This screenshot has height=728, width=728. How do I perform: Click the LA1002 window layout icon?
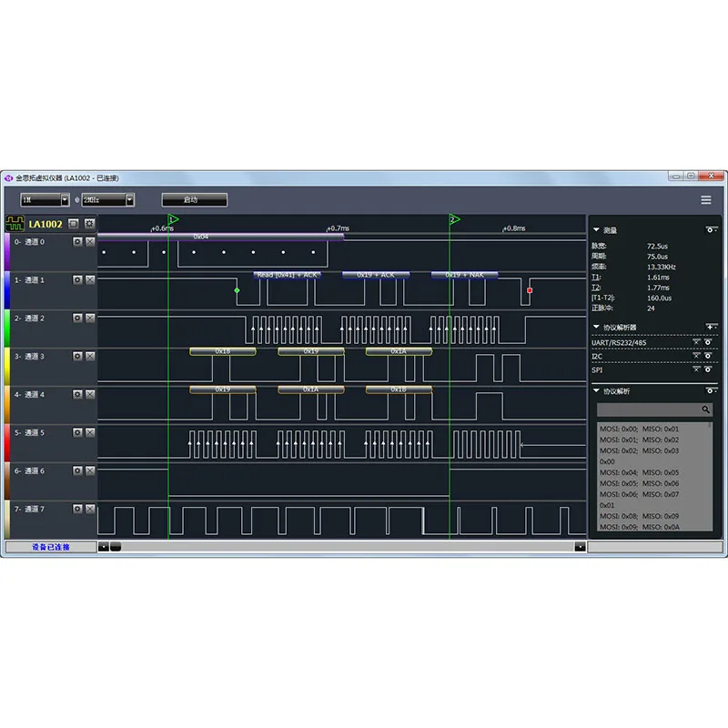pos(74,224)
